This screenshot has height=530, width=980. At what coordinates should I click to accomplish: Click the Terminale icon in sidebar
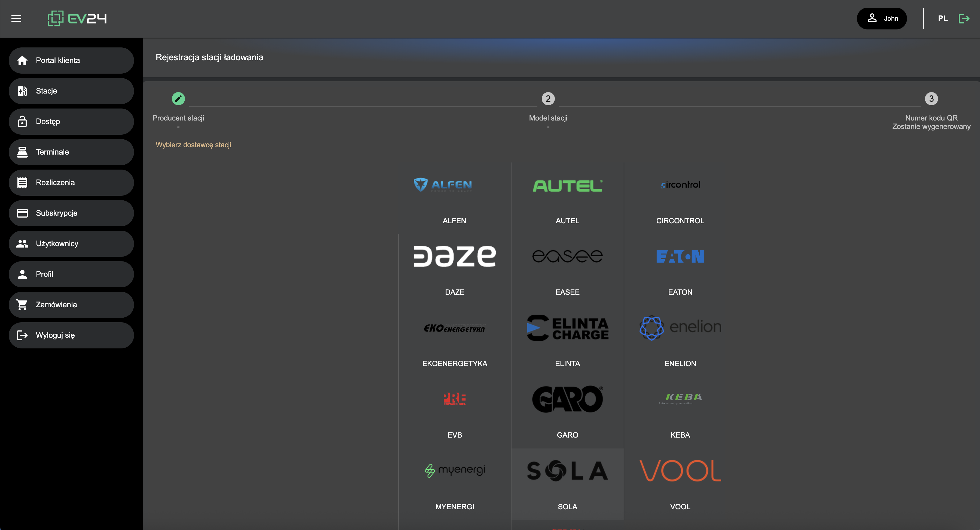(x=22, y=152)
